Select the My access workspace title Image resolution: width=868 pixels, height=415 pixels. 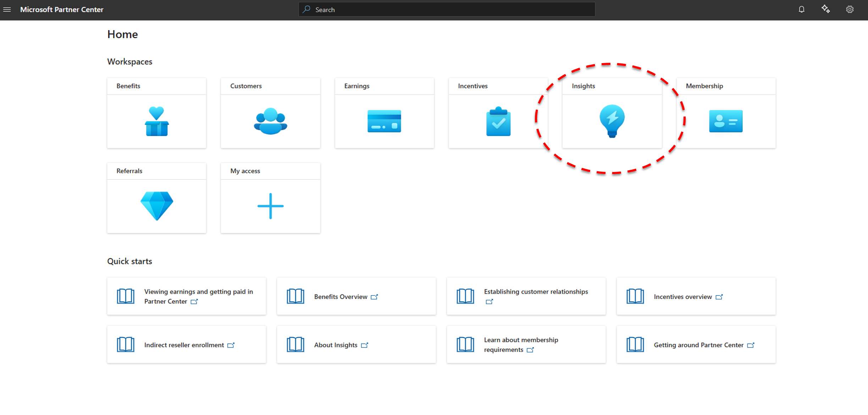point(245,171)
